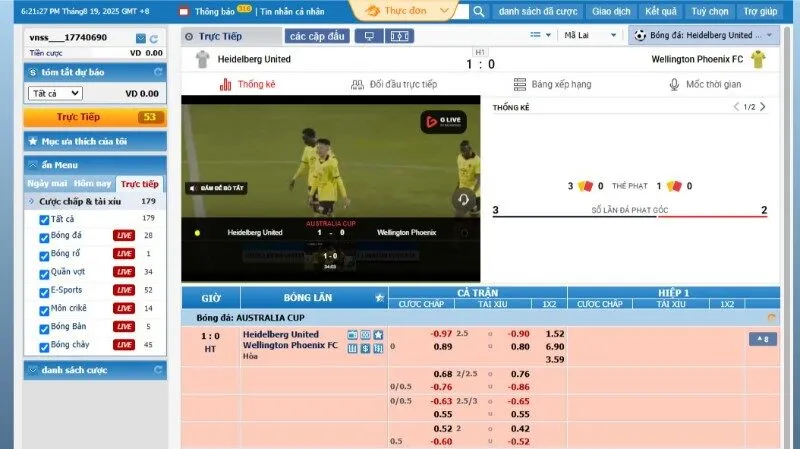Click the Kết quả button

click(x=661, y=11)
